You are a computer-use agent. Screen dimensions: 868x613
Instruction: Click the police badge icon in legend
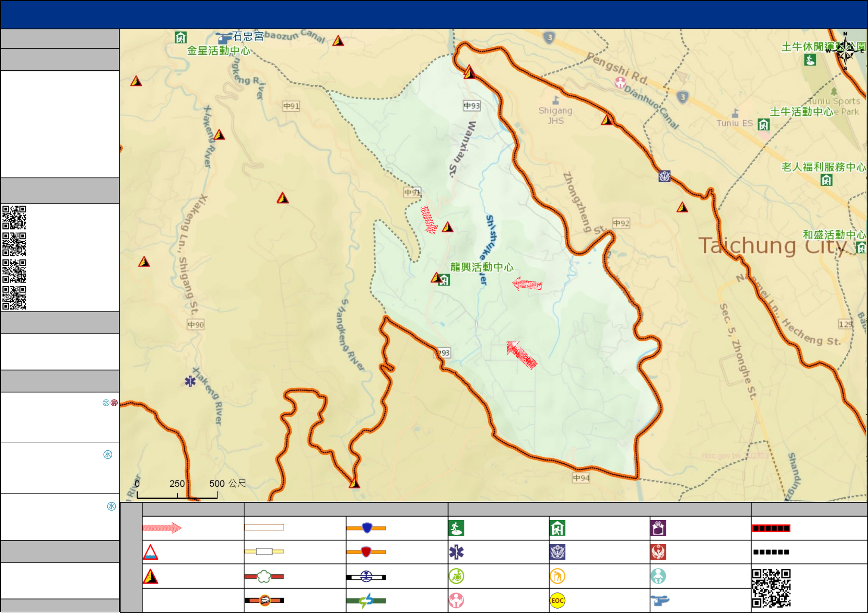click(x=558, y=552)
